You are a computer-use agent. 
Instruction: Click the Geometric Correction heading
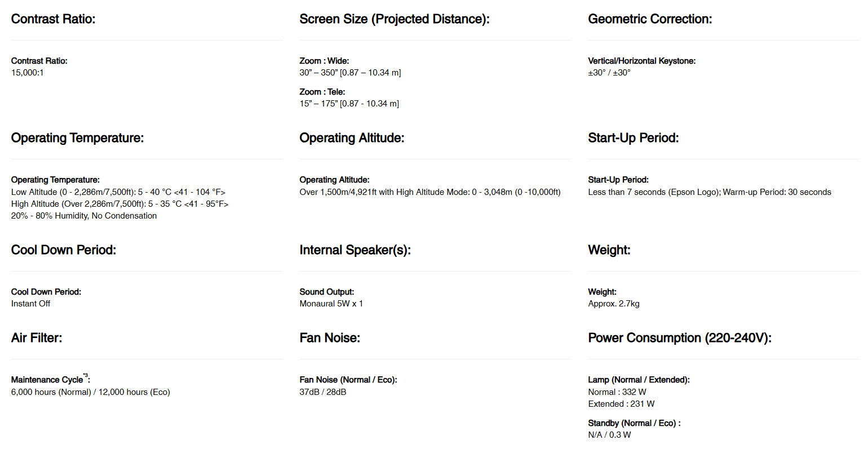coord(650,19)
